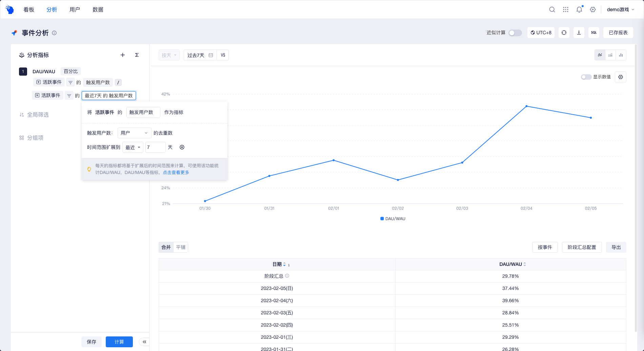Open the 过去7天 date range picker

coord(200,55)
